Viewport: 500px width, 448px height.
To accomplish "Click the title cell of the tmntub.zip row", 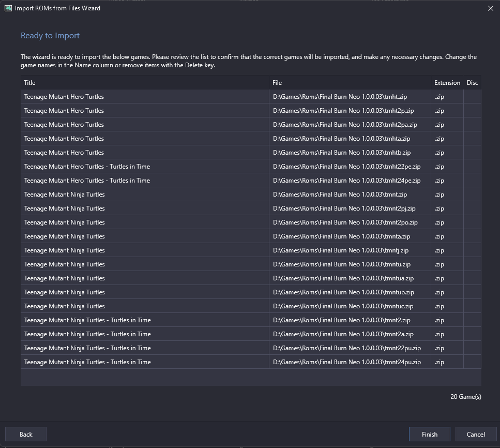I will (x=145, y=292).
